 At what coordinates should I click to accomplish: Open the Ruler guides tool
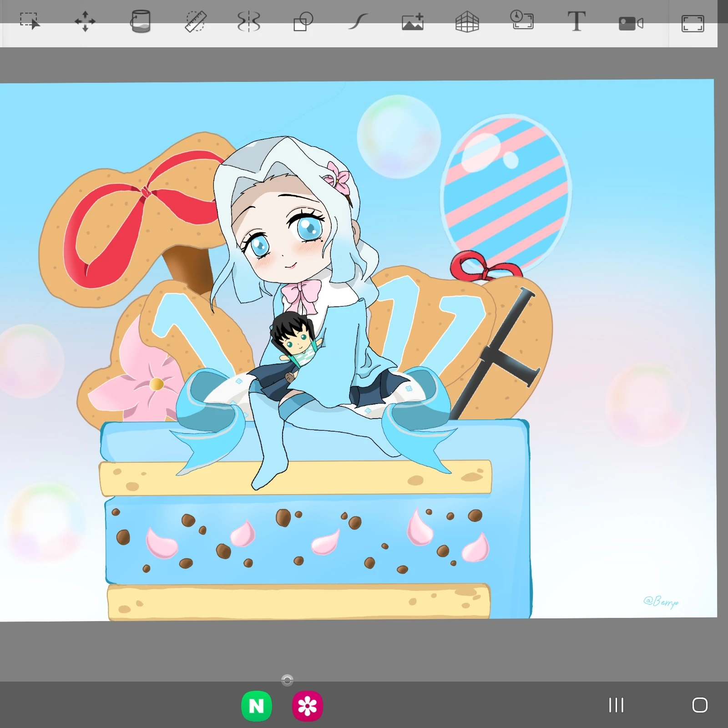[x=195, y=21]
